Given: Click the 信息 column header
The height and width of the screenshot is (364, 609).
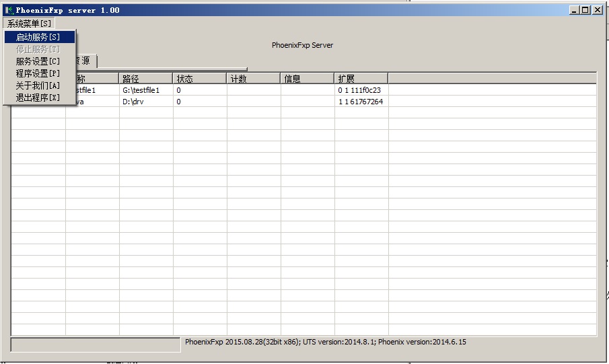Looking at the screenshot, I should (x=308, y=79).
